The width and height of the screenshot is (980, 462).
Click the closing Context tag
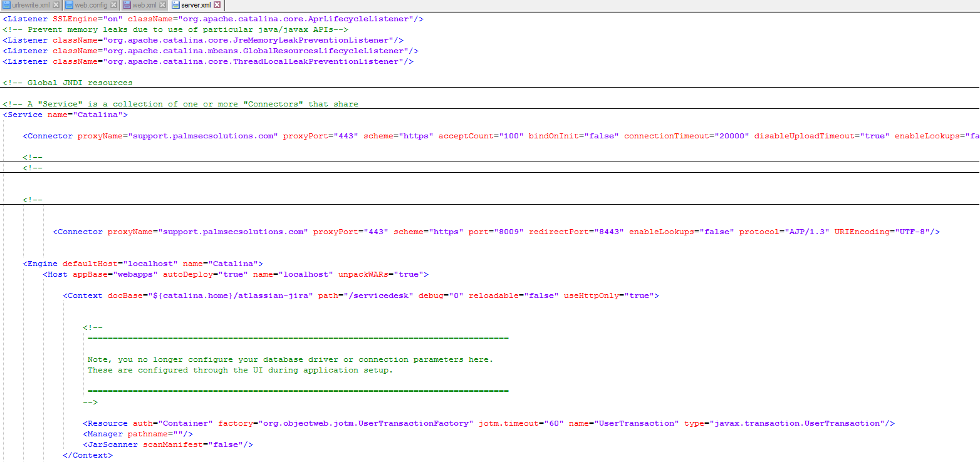(88, 455)
